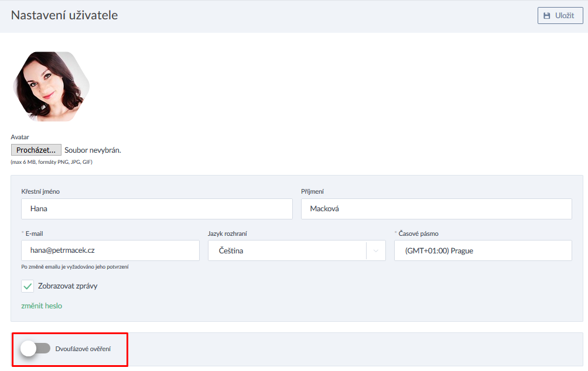Open the Jazyk rozhraní dropdown showing Čeština

coord(287,250)
